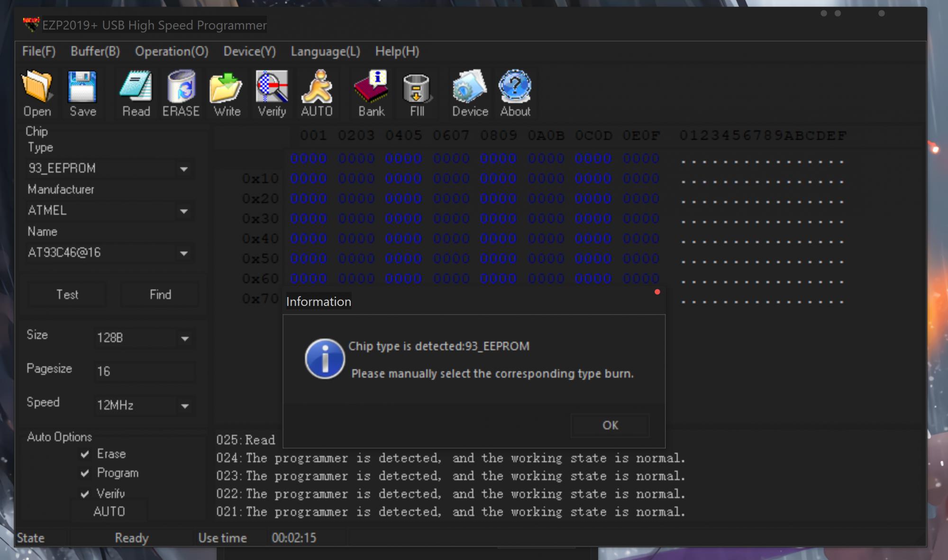948x560 pixels.
Task: Open the Manufacturer ATMEL dropdown
Action: tap(184, 211)
